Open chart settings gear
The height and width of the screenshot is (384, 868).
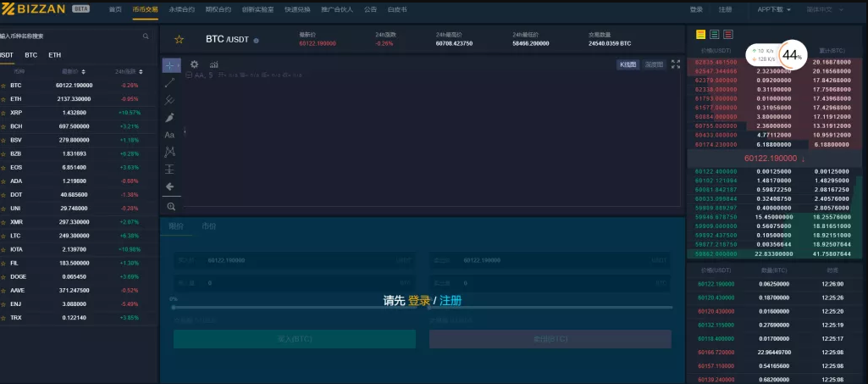(x=194, y=64)
